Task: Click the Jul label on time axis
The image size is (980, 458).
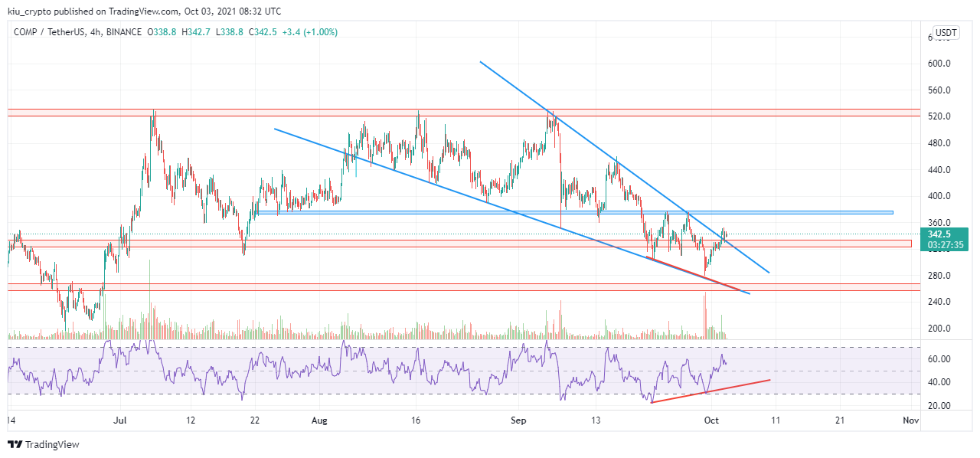Action: point(120,420)
